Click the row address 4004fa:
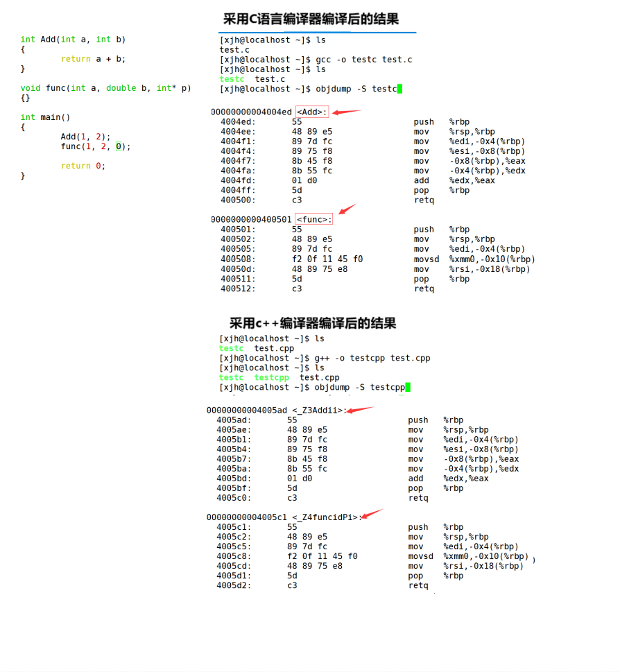The height and width of the screenshot is (672, 620). 238,171
